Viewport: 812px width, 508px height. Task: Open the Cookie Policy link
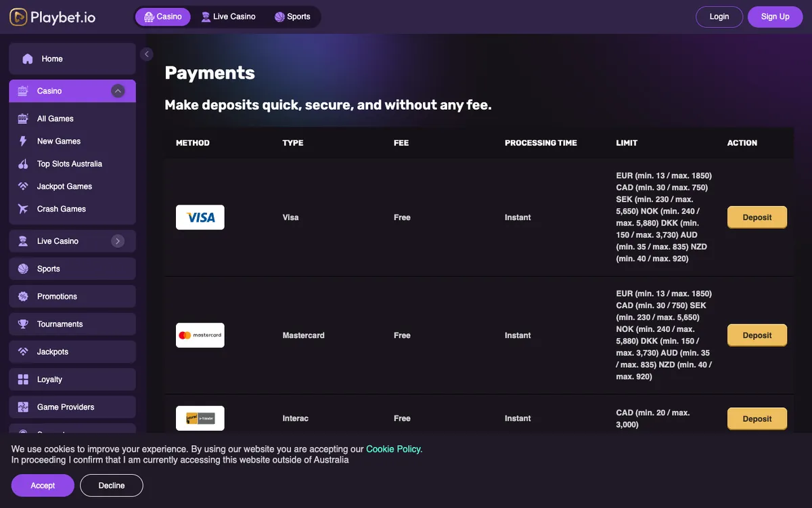[394, 449]
